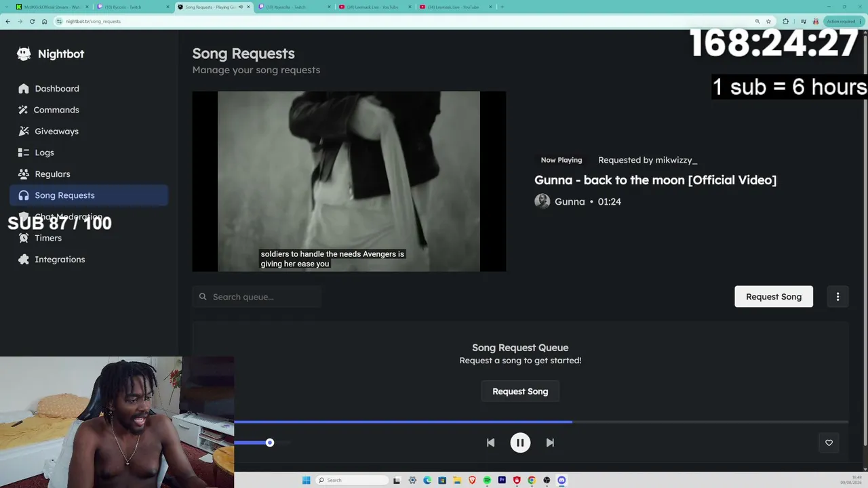Click the Integrations puzzle piece icon

click(x=24, y=259)
